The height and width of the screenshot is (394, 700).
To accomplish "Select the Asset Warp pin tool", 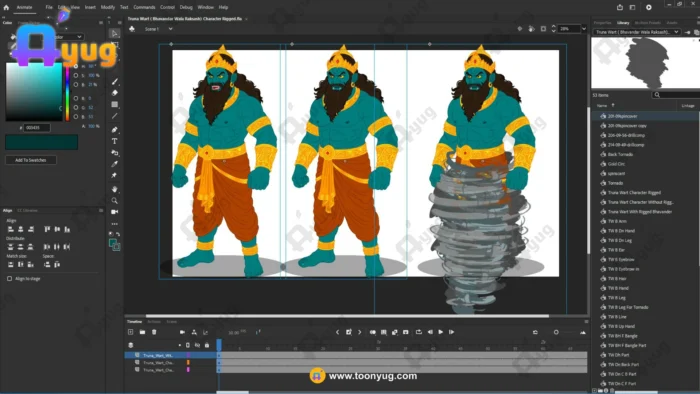I will [115, 175].
